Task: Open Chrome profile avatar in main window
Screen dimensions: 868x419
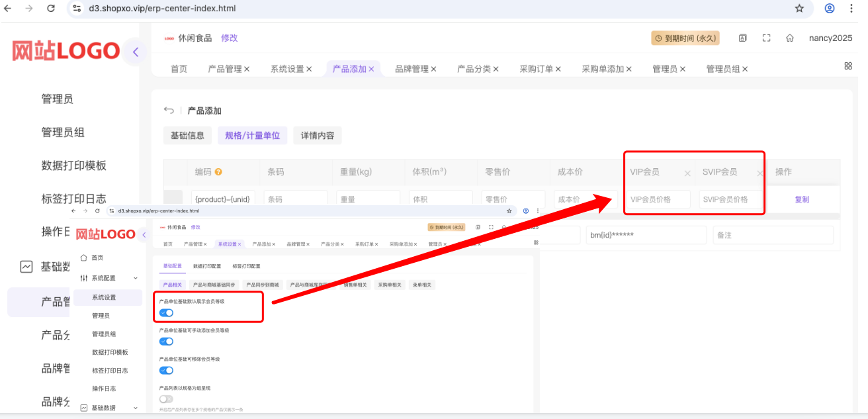Action: 830,9
